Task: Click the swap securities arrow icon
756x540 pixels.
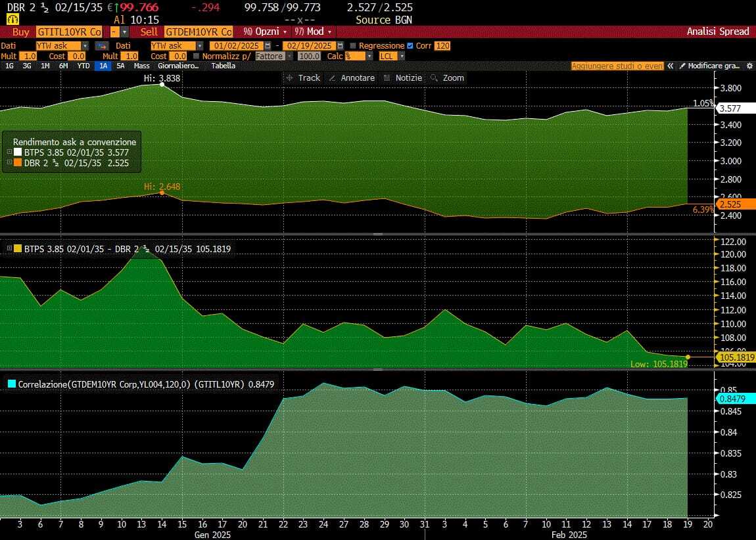Action: 101,46
